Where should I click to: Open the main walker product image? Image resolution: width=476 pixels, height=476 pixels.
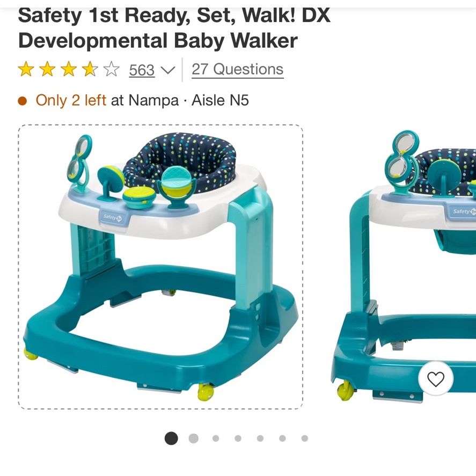pyautogui.click(x=160, y=267)
